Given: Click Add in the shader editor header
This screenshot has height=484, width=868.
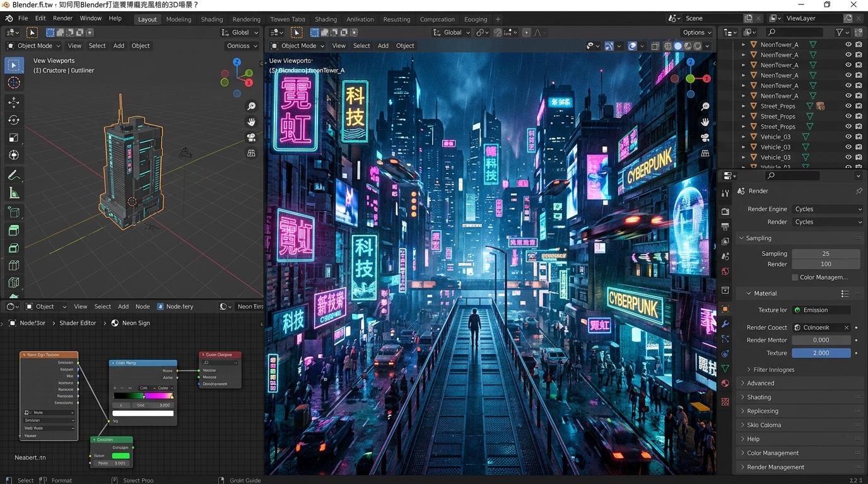Looking at the screenshot, I should (123, 307).
